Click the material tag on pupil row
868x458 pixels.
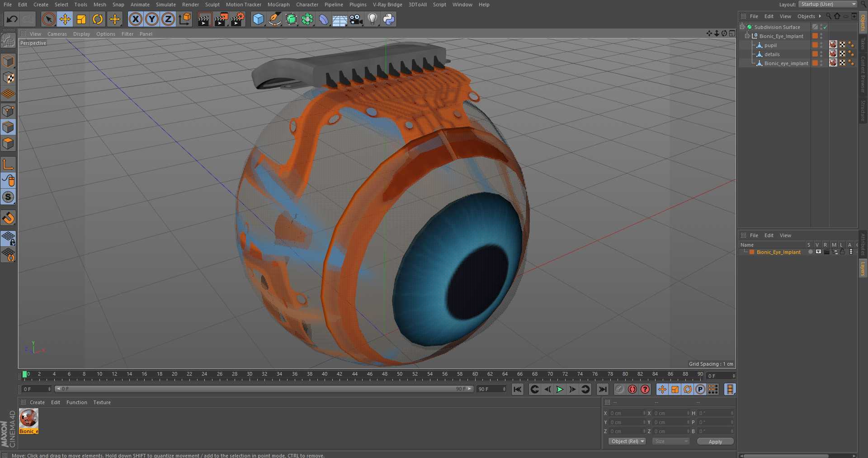(833, 45)
